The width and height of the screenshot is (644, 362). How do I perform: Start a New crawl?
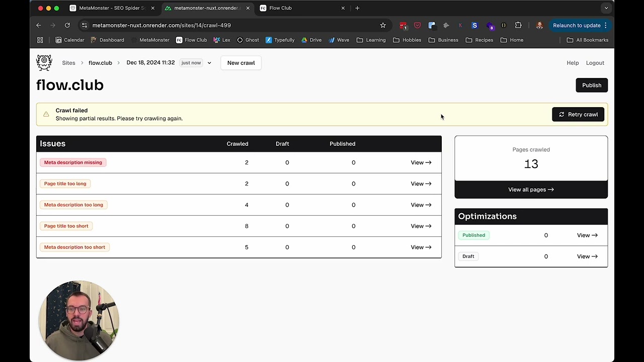(x=241, y=63)
